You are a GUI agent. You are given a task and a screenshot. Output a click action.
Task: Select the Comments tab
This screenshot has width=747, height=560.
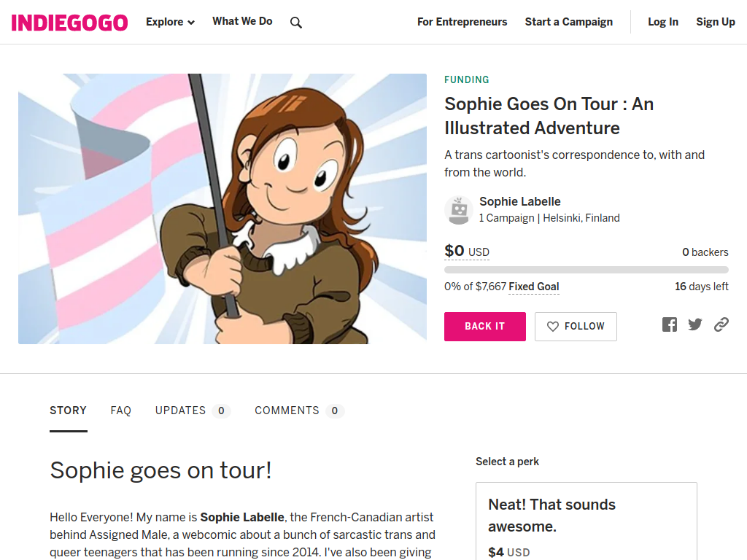(x=299, y=411)
